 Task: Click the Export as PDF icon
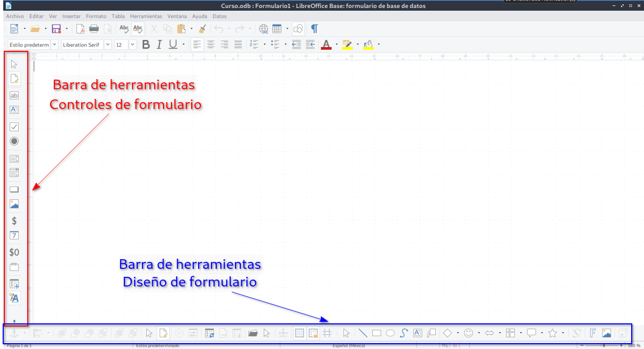pyautogui.click(x=80, y=29)
